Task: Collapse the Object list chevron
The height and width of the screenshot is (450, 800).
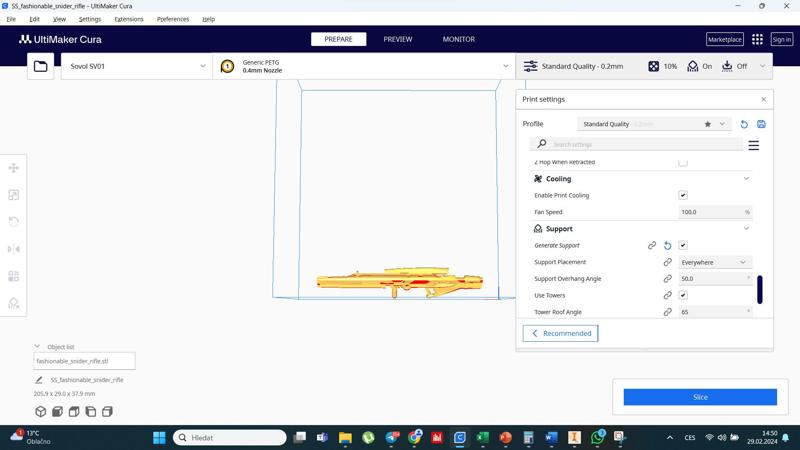Action: coord(37,346)
